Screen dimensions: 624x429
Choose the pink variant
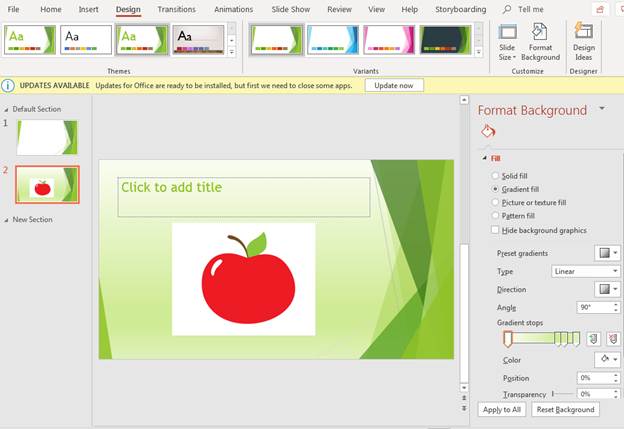coord(389,40)
